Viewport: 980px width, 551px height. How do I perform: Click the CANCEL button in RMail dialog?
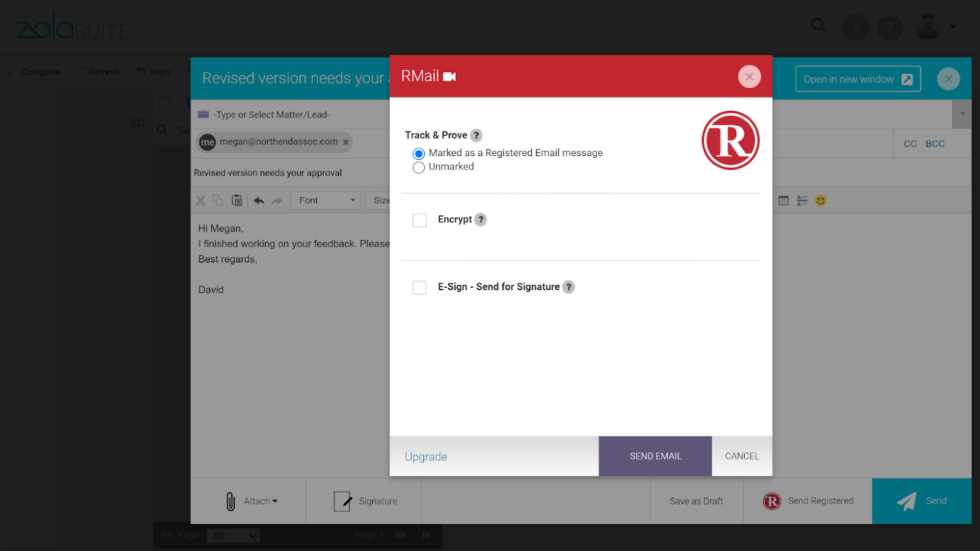(742, 456)
